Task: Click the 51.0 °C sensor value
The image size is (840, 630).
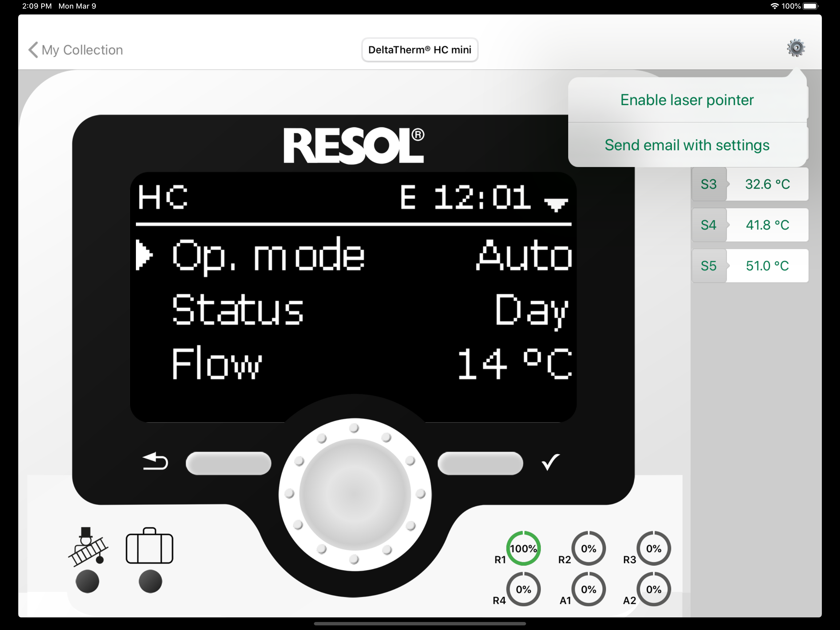Action: (x=767, y=265)
